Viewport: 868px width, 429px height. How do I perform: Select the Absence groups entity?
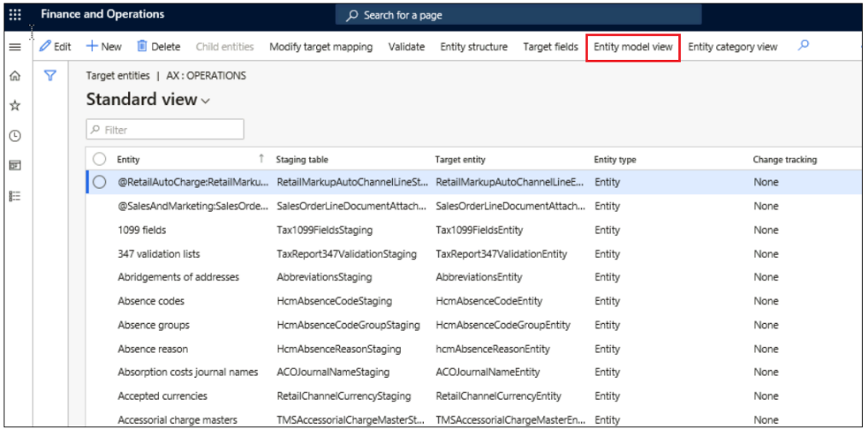click(153, 326)
